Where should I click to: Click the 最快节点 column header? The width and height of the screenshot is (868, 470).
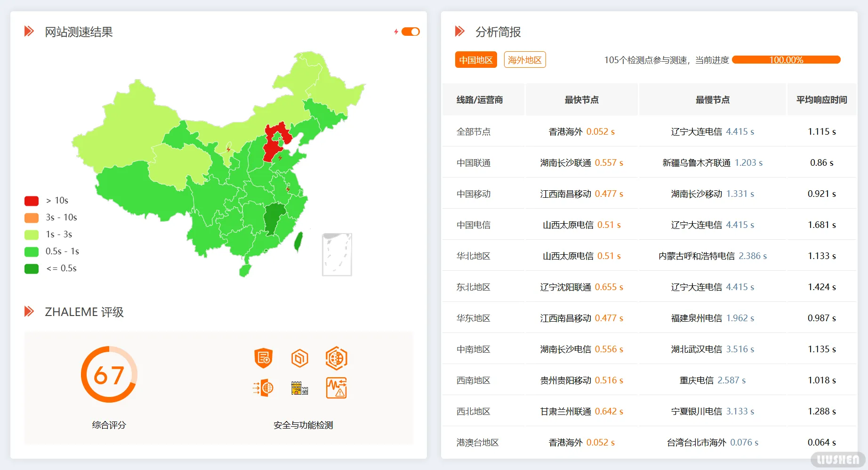581,100
